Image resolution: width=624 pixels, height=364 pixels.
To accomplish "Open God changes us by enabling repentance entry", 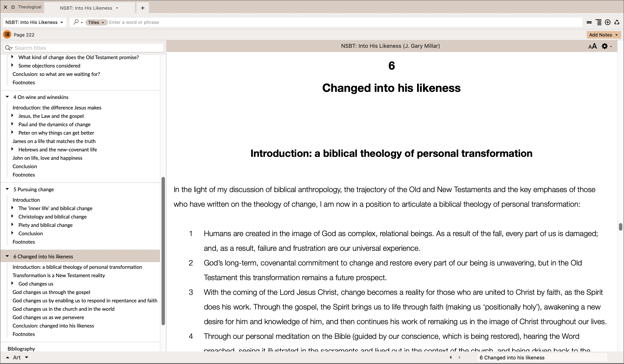I will point(85,301).
